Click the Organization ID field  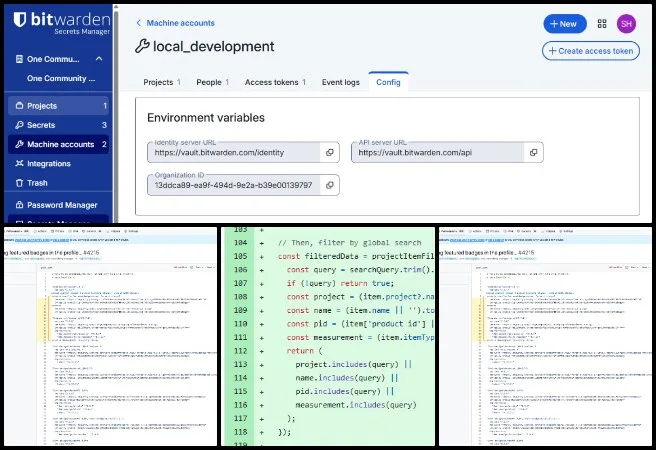(234, 185)
